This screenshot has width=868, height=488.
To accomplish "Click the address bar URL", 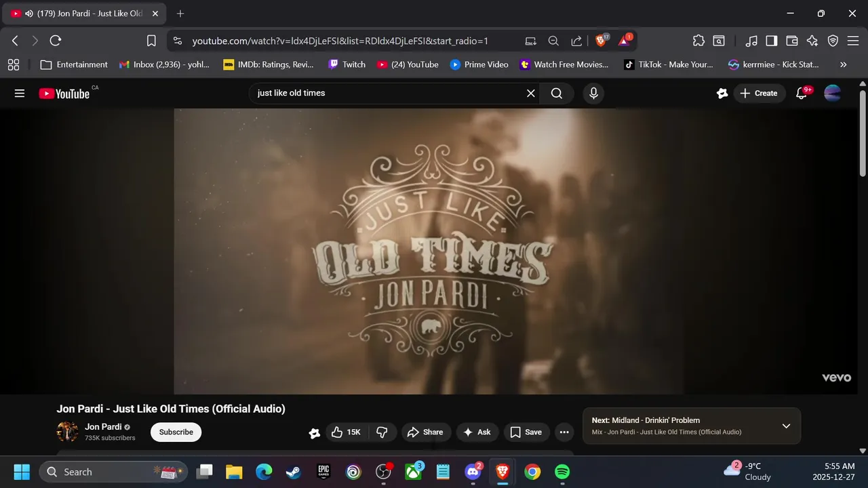I will 340,41.
